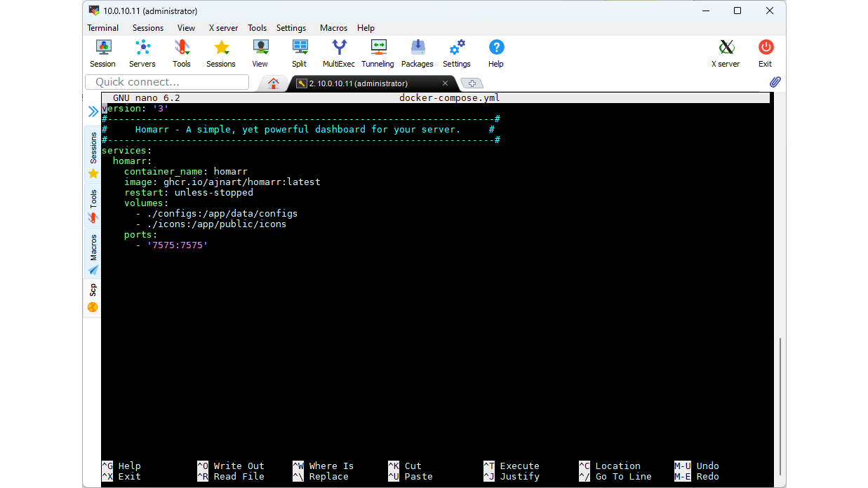Toggle the X server
The height and width of the screenshot is (488, 868).
pos(725,53)
